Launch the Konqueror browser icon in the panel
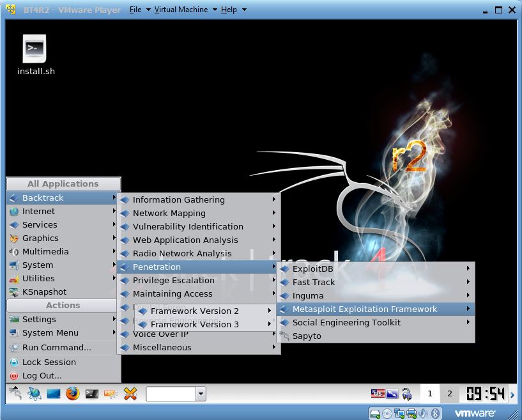The height and width of the screenshot is (420, 522). 35,394
